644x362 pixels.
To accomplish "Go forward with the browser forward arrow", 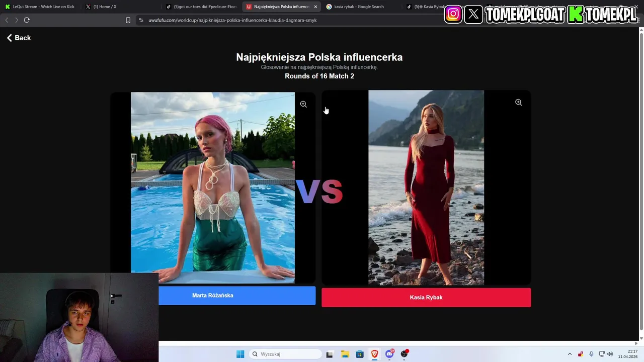I will pos(17,20).
